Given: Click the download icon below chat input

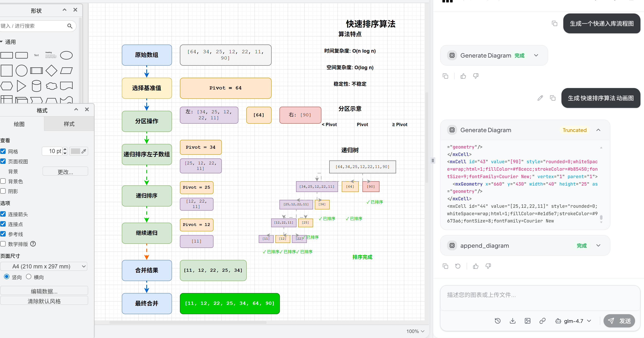Looking at the screenshot, I should (x=512, y=321).
